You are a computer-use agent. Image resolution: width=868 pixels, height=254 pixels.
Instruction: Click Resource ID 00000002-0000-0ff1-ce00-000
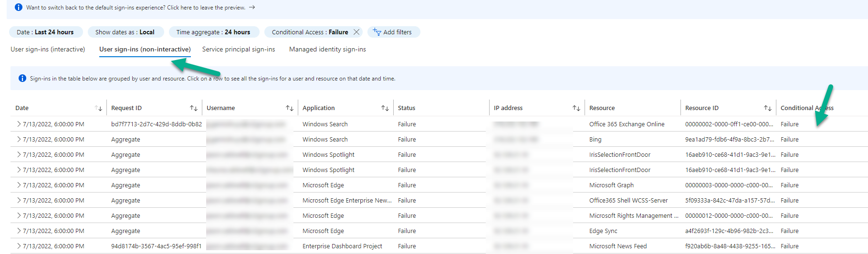[729, 124]
